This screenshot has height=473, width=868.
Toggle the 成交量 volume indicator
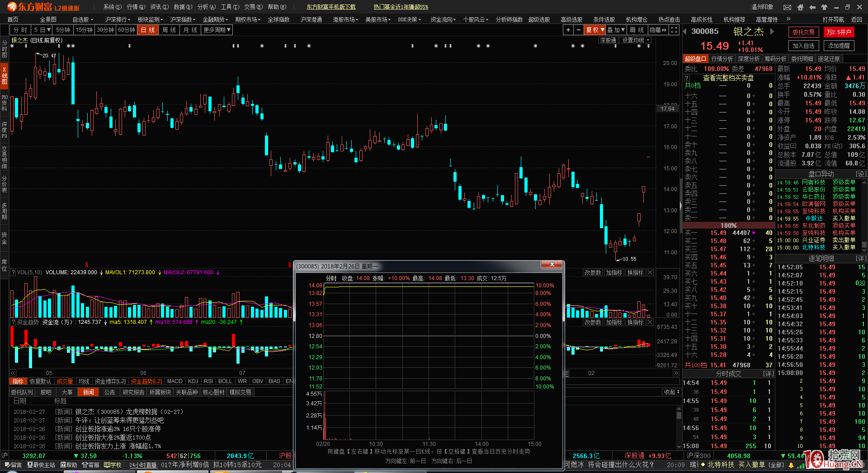[x=65, y=381]
